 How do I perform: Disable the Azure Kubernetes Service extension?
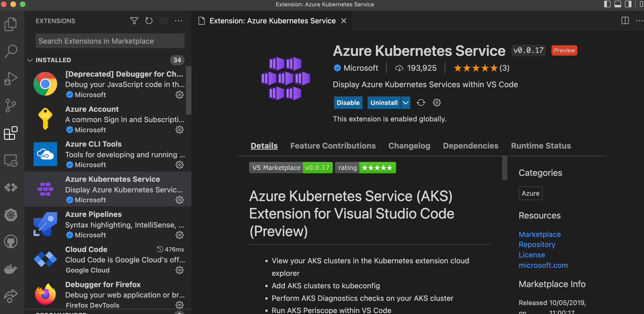tap(348, 103)
